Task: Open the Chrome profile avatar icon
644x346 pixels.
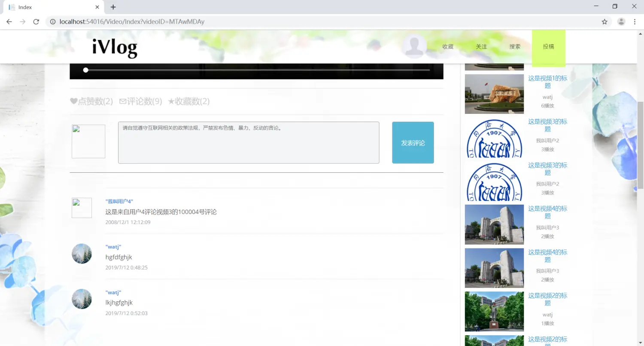Action: coord(621,21)
